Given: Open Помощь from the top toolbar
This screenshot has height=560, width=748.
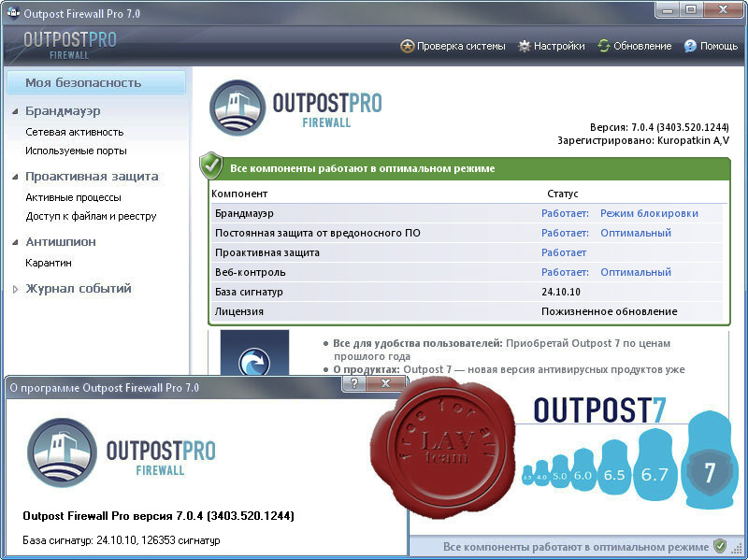Looking at the screenshot, I should click(x=711, y=46).
